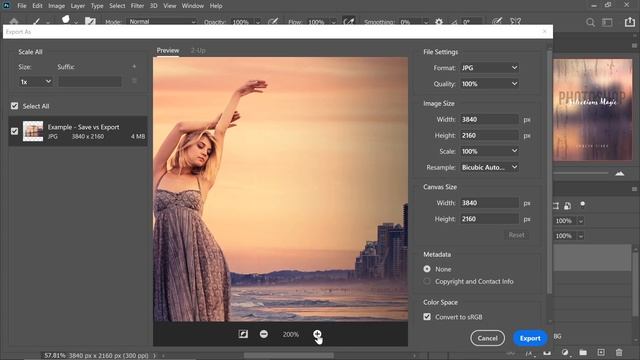640x360 pixels.
Task: Open the Quality 100% dropdown
Action: click(489, 84)
